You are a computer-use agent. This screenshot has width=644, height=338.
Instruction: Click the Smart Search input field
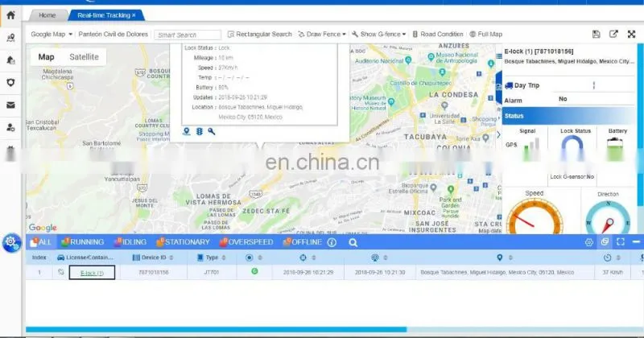188,35
